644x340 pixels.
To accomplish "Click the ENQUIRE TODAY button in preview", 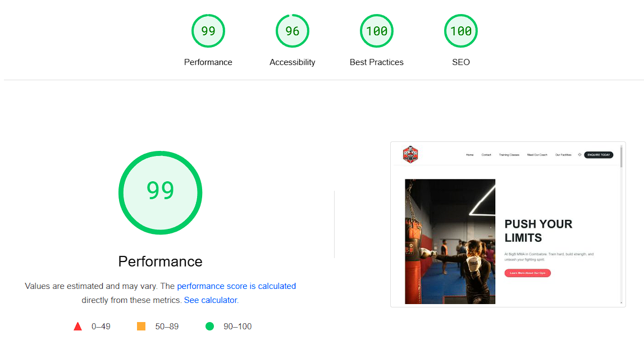I will pos(599,155).
